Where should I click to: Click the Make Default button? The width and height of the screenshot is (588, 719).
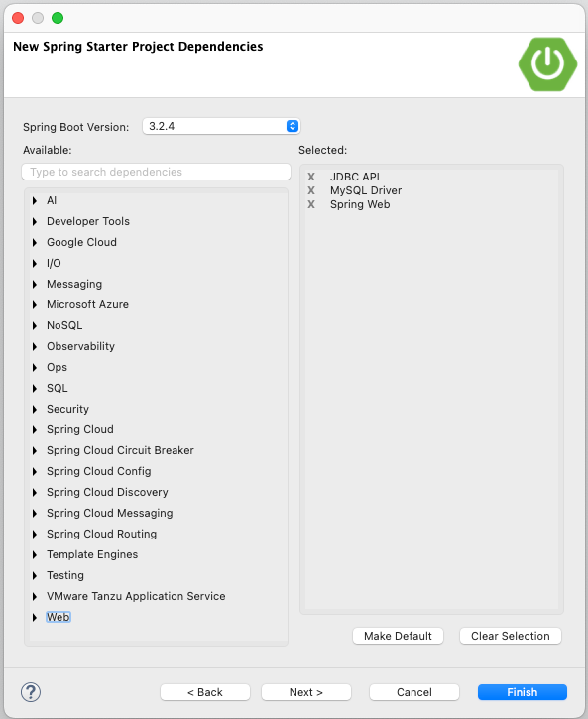pos(398,636)
